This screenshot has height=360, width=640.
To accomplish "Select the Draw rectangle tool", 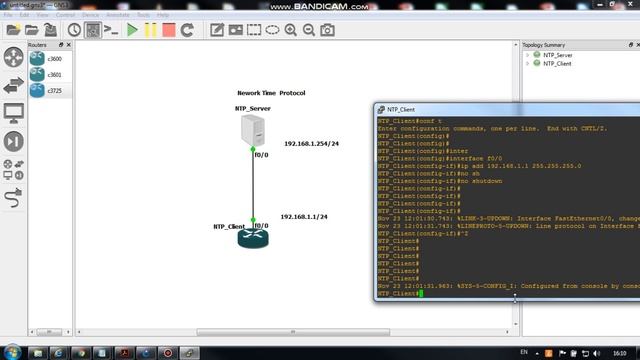I will (x=254, y=30).
